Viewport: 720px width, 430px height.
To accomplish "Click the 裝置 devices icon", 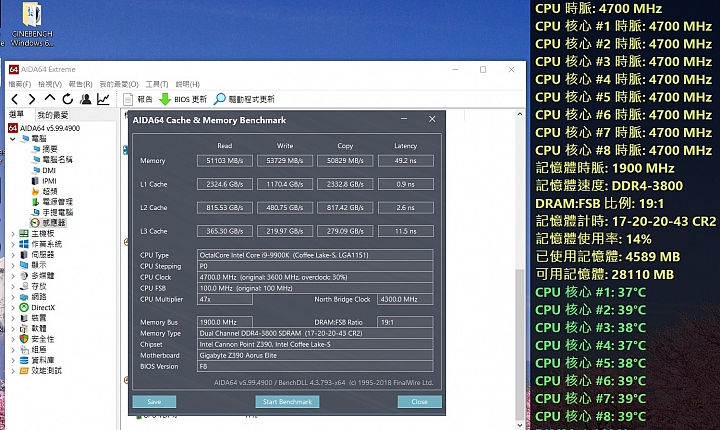I will (24, 318).
